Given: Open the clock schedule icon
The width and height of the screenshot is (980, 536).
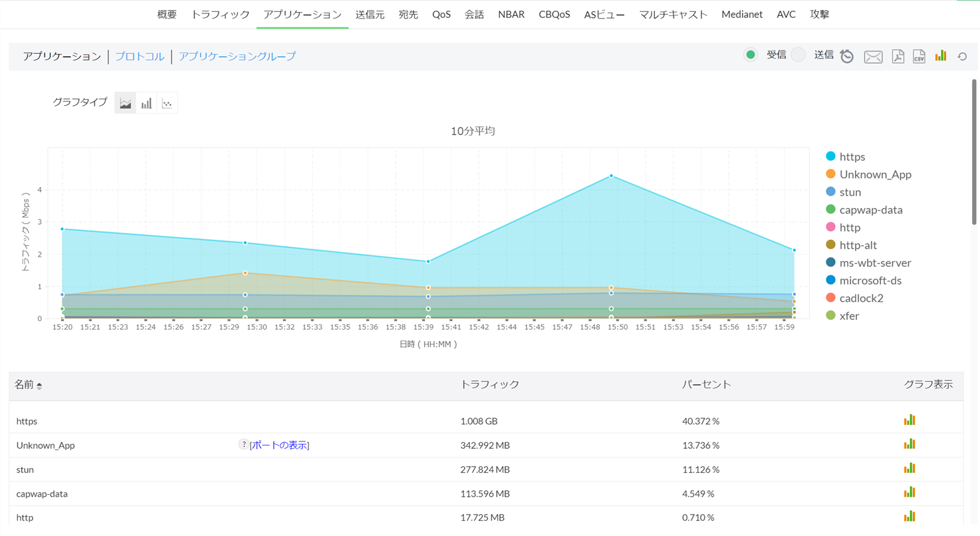Looking at the screenshot, I should click(847, 57).
